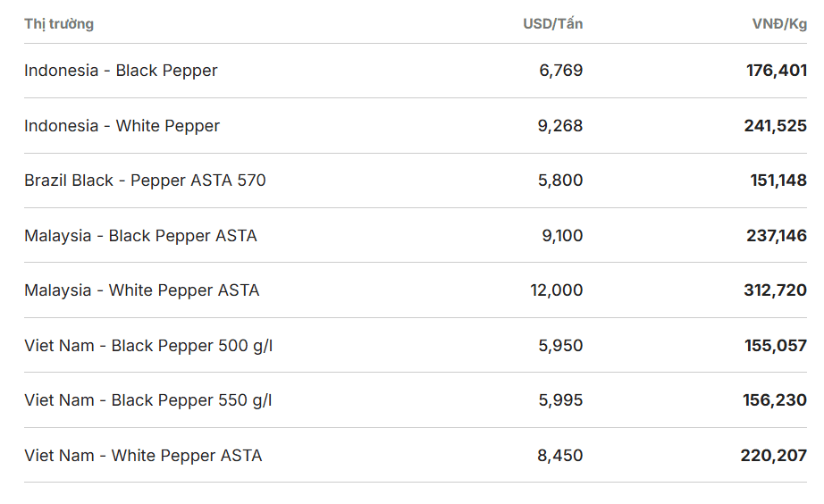Image resolution: width=824 pixels, height=504 pixels.
Task: Select Brazil Black - Pepper ASTA 570
Action: coord(416,181)
